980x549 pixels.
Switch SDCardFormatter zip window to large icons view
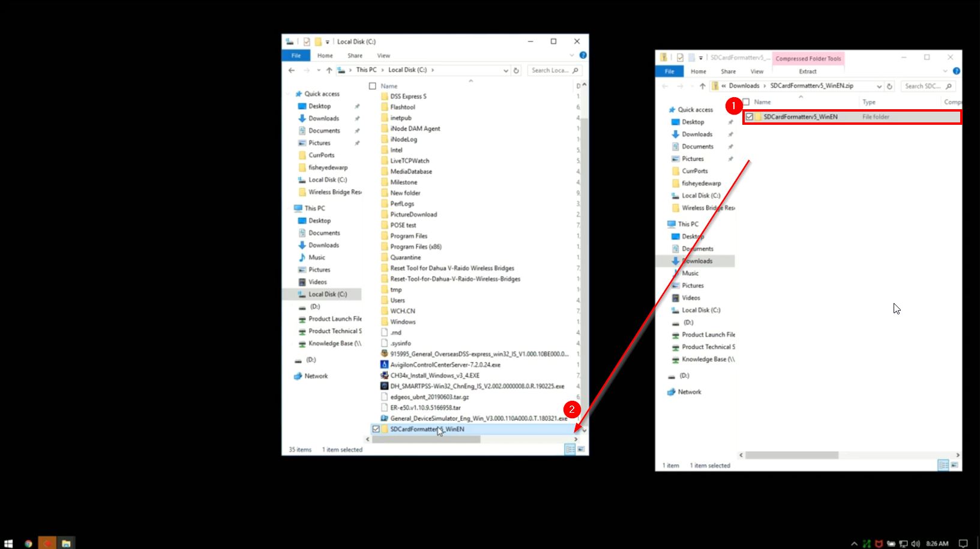[954, 465]
